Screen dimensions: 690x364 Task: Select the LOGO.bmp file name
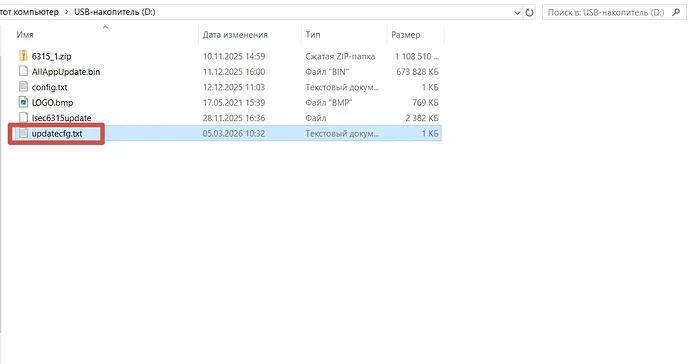(52, 103)
